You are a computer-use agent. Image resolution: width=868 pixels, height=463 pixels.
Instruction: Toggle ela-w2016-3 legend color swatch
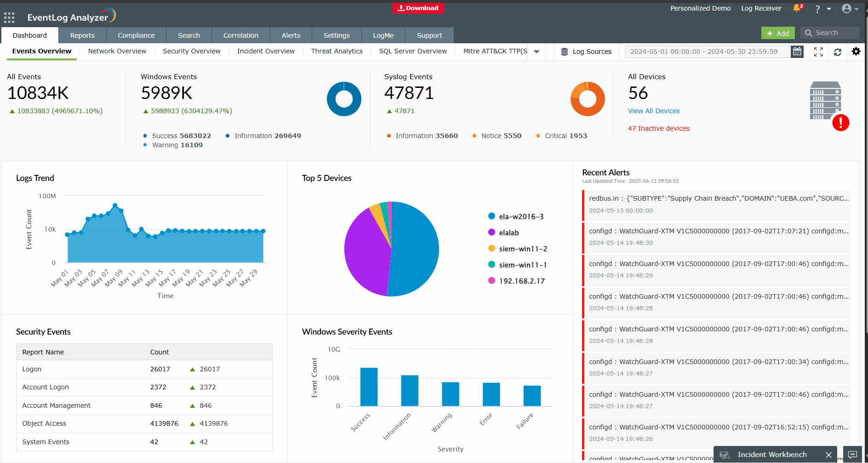point(491,216)
